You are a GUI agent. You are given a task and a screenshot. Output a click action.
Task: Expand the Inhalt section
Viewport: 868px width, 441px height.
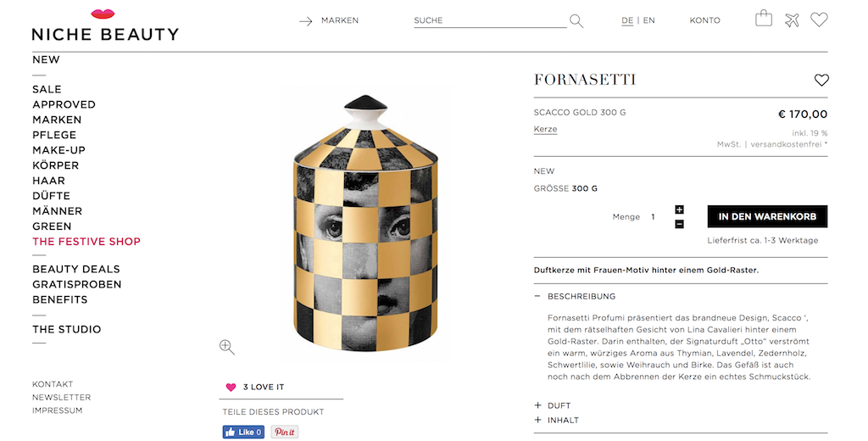coord(537,420)
